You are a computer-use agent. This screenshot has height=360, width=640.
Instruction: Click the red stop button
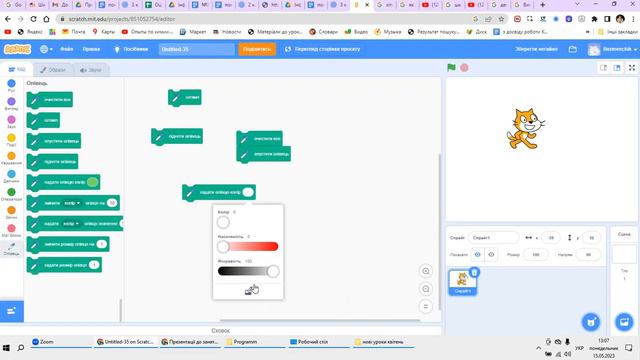coord(464,68)
